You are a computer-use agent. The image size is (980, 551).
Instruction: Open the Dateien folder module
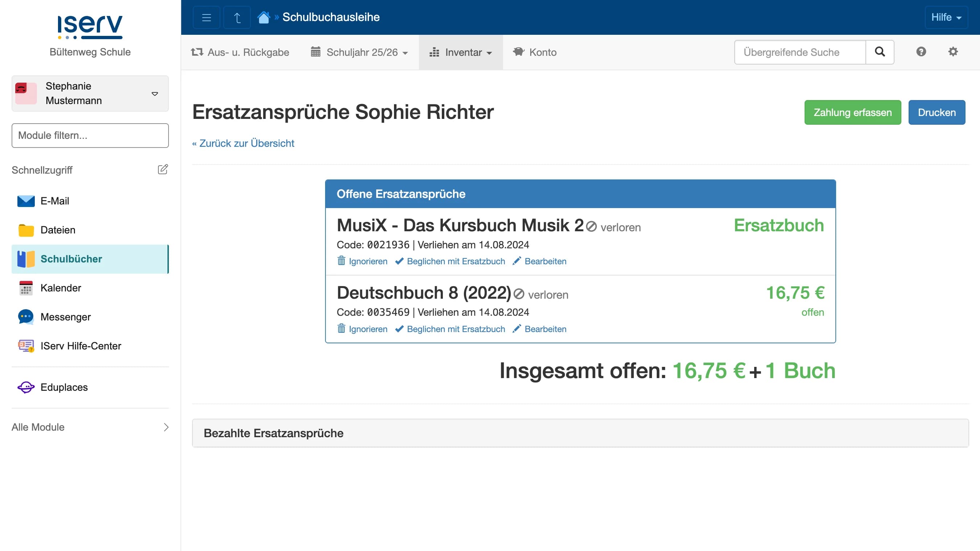pos(58,230)
